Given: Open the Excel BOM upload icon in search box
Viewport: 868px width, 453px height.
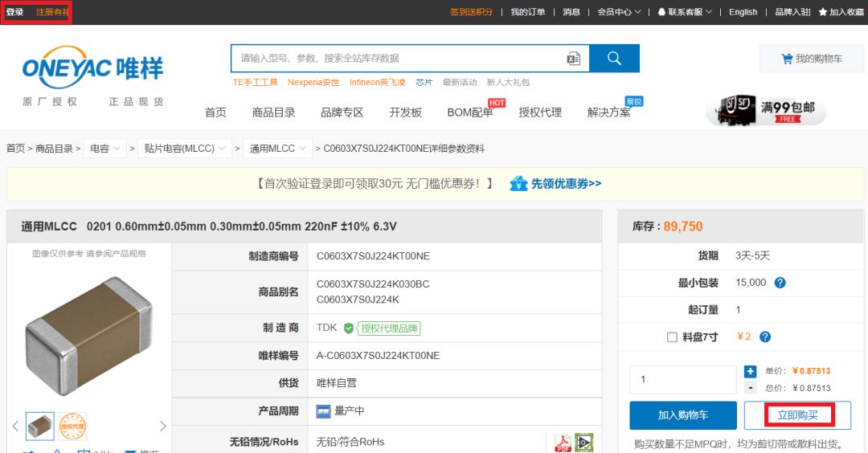Looking at the screenshot, I should [x=574, y=58].
